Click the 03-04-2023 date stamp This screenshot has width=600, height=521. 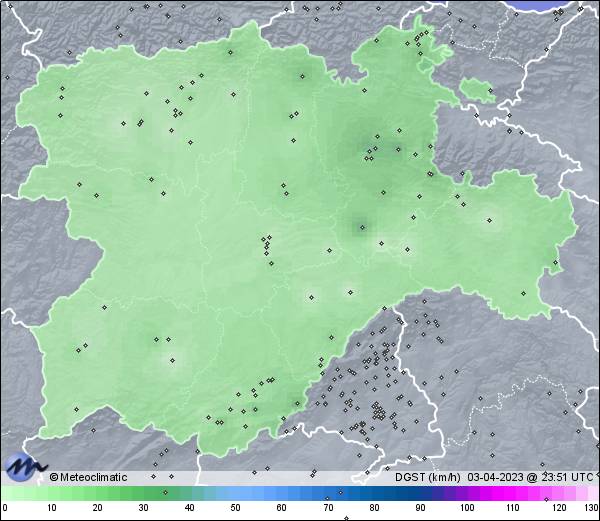coord(496,477)
